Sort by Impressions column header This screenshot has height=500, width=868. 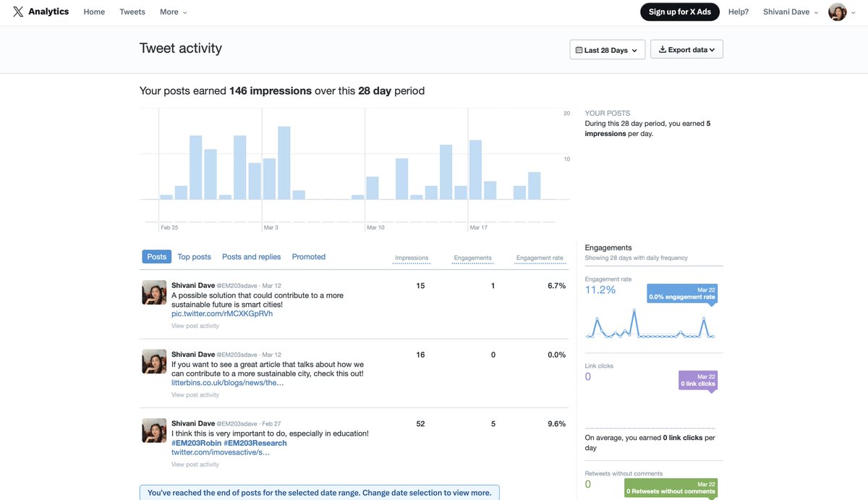click(x=412, y=258)
